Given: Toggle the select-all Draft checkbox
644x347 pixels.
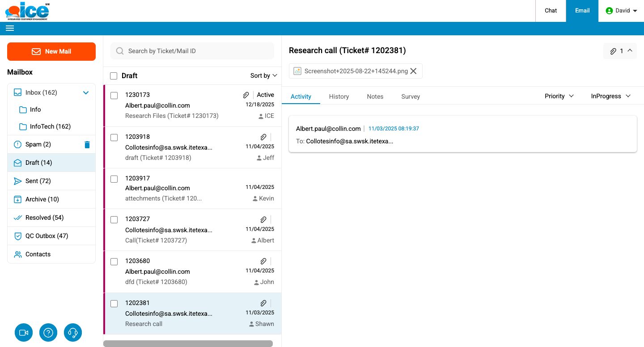Looking at the screenshot, I should point(114,76).
